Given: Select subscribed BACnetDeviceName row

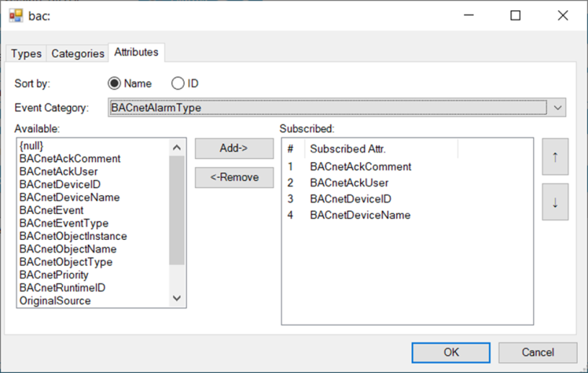Looking at the screenshot, I should (x=359, y=215).
